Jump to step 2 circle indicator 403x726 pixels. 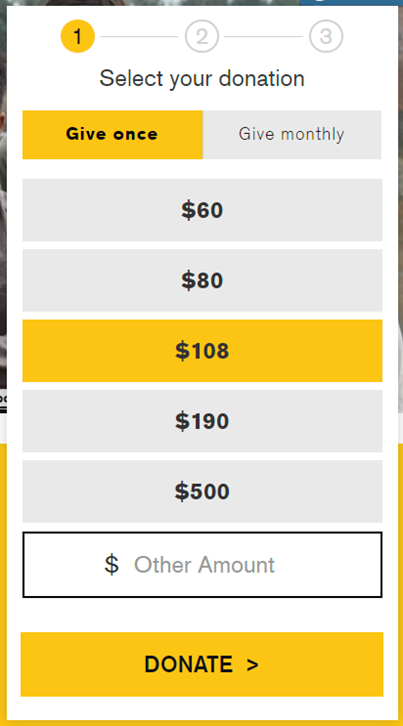click(202, 36)
